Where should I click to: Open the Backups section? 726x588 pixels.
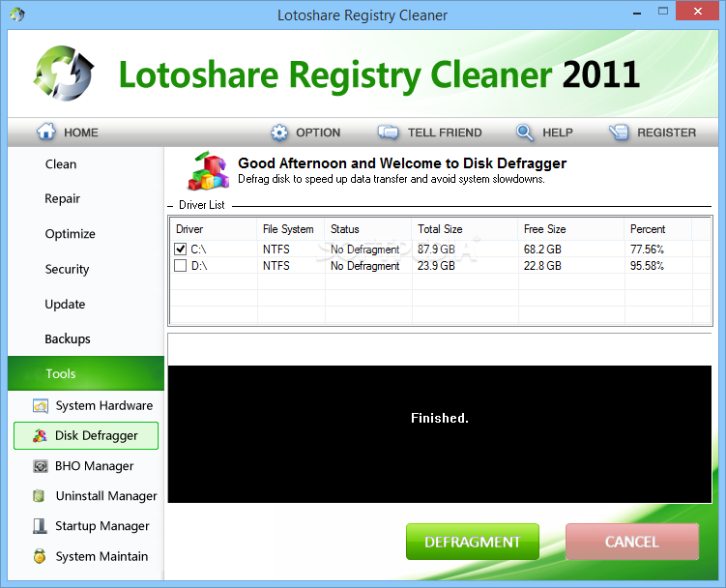(68, 339)
